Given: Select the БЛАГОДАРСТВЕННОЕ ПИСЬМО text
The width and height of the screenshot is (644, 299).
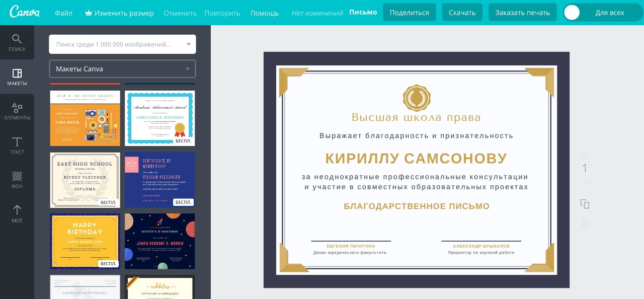Looking at the screenshot, I should [417, 206].
